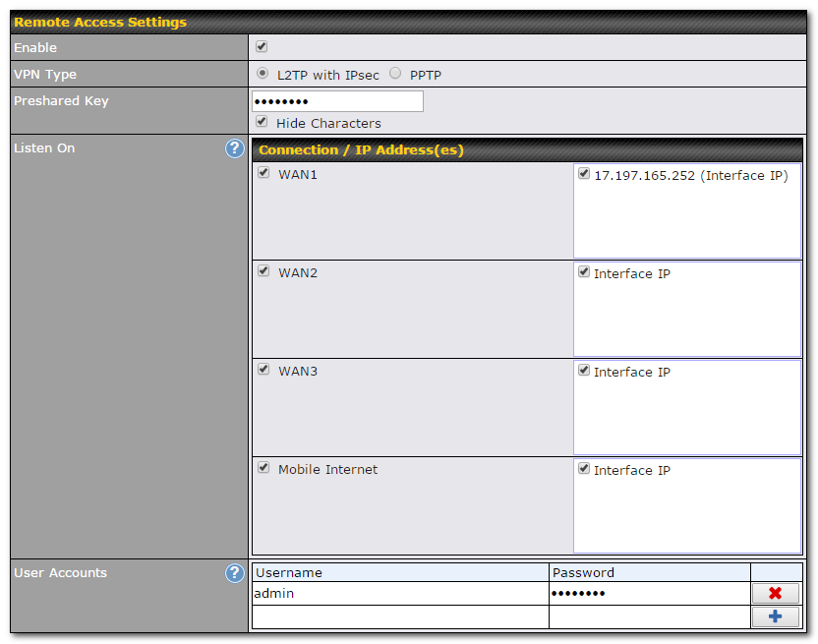The image size is (818, 644).
Task: Open the Listen On help tooltip
Action: (x=234, y=148)
